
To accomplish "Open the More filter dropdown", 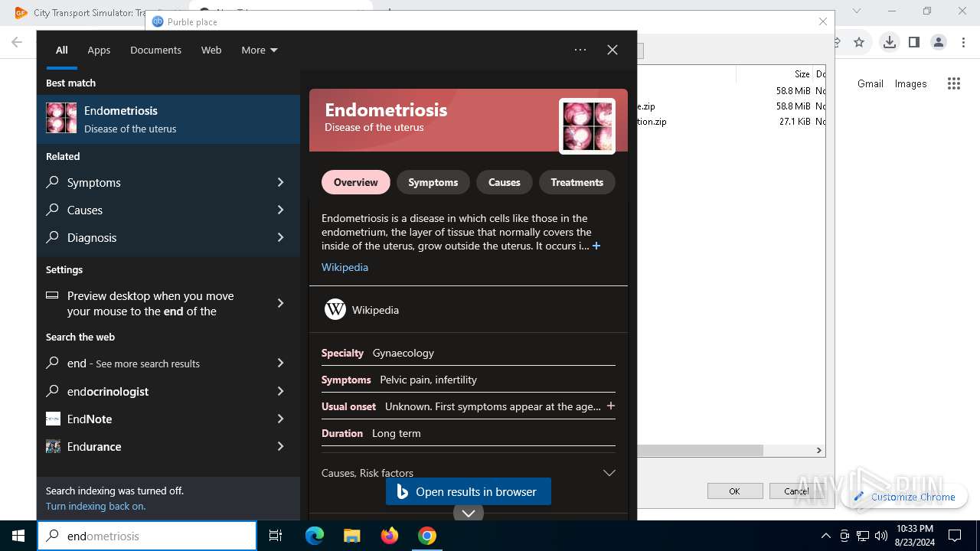I will click(260, 50).
